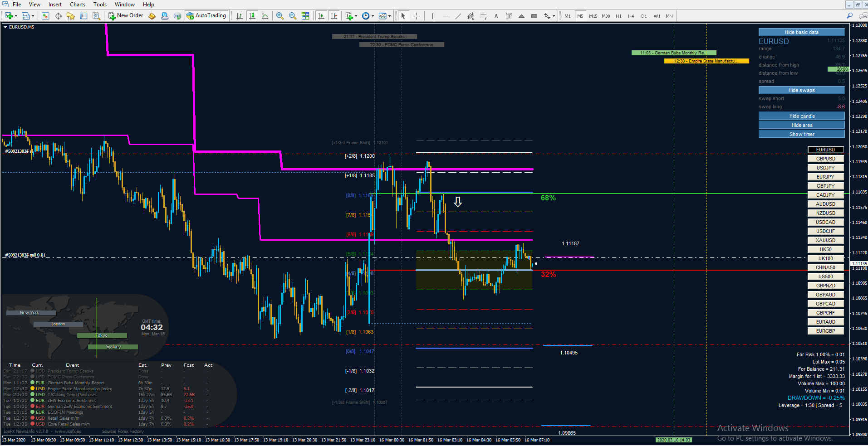
Task: Switch chart to candlestick view
Action: pos(252,16)
